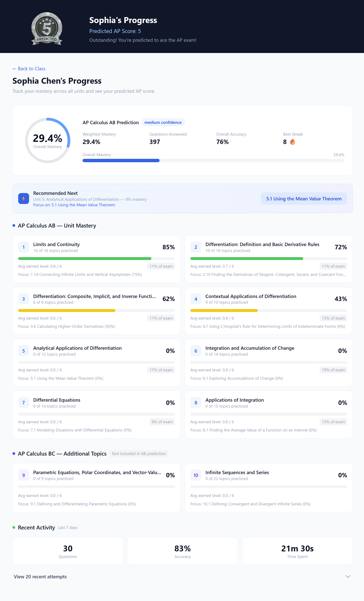The width and height of the screenshot is (364, 601).
Task: Select unit badge 4 for Contextual Applications
Action: 196,299
